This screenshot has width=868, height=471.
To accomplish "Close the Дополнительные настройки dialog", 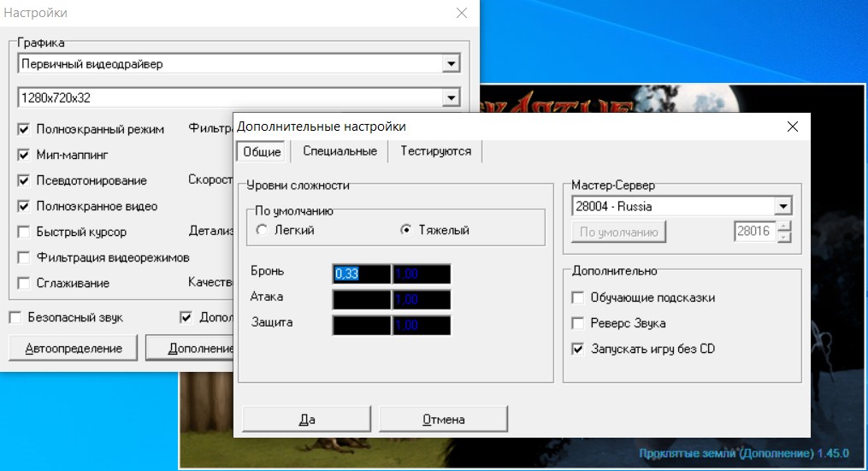I will [x=793, y=127].
